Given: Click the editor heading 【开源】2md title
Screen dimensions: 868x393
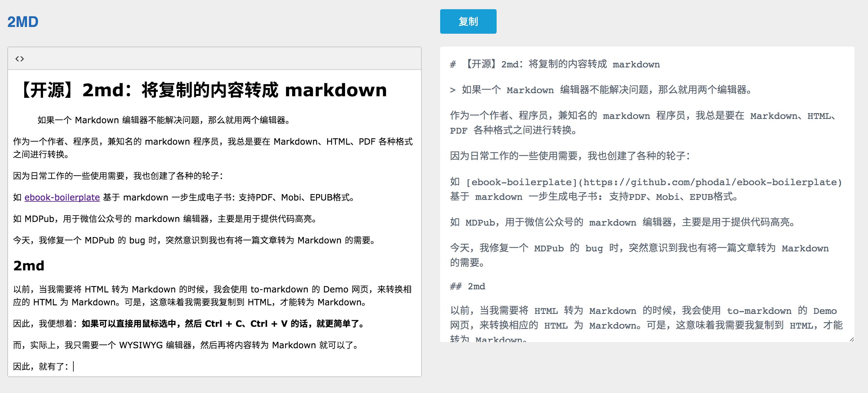Looking at the screenshot, I should coord(201,90).
